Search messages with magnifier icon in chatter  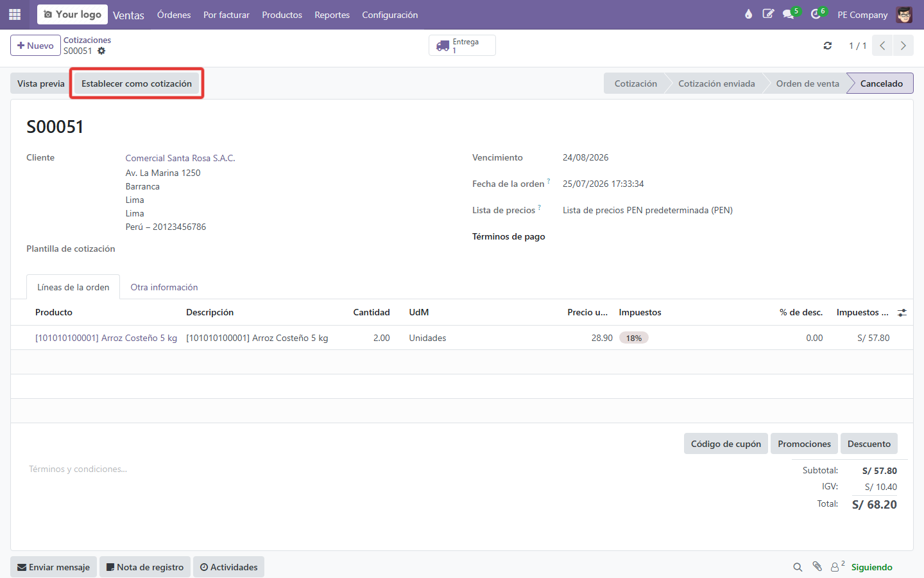point(798,567)
